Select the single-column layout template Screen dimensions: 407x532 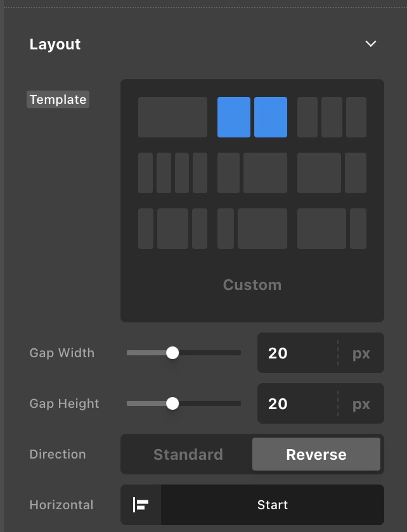(172, 117)
